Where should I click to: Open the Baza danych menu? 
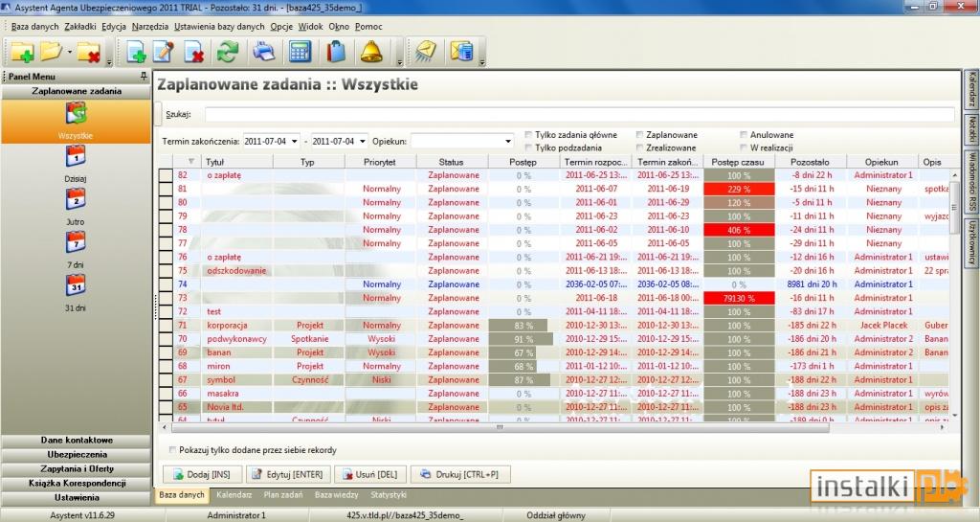tap(34, 26)
